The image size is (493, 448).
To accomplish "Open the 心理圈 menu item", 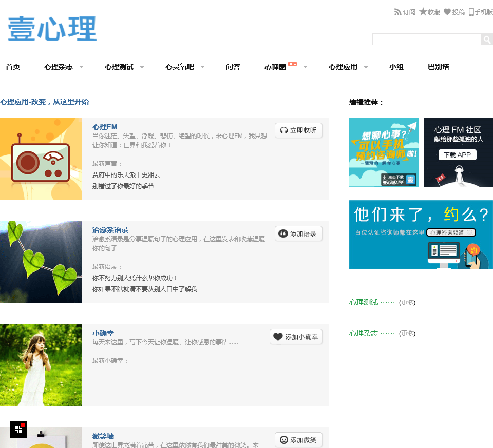I will click(275, 67).
